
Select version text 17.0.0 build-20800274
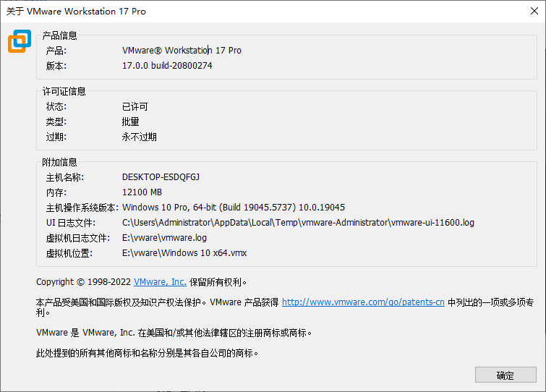tap(167, 65)
